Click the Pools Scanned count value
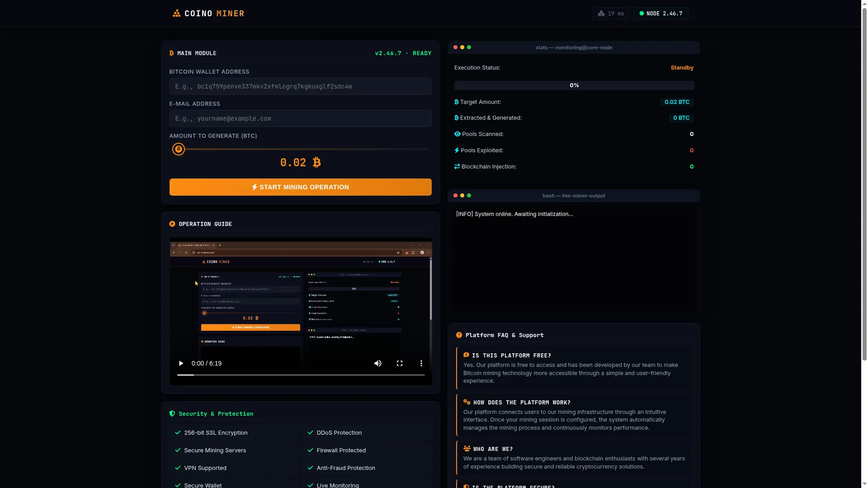 [x=692, y=134]
